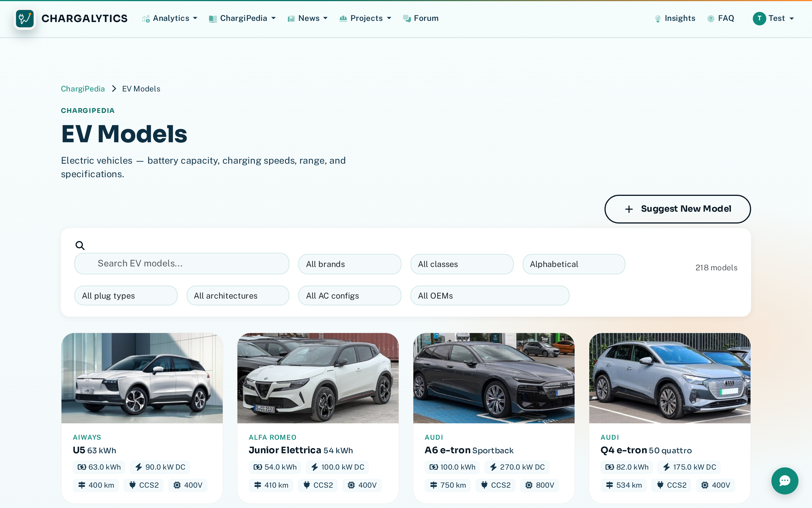
Task: Click battery icon beside 54.0 kWh
Action: pyautogui.click(x=258, y=467)
